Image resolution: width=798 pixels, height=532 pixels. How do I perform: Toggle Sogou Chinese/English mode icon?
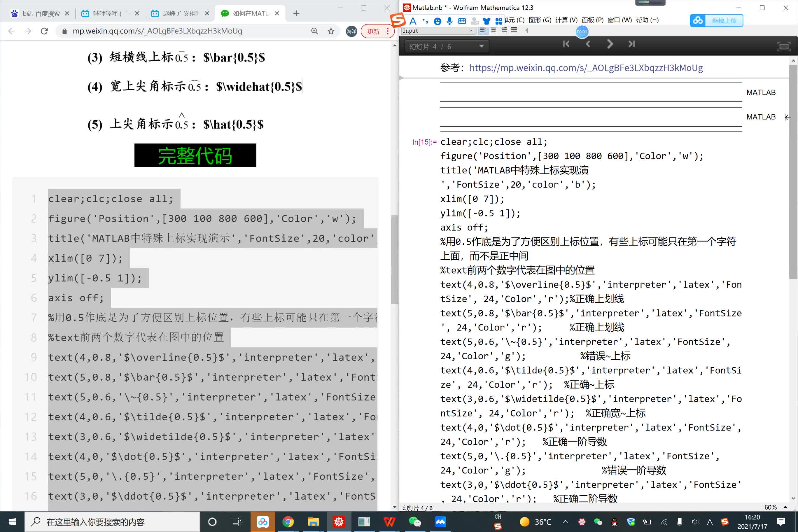[x=413, y=21]
